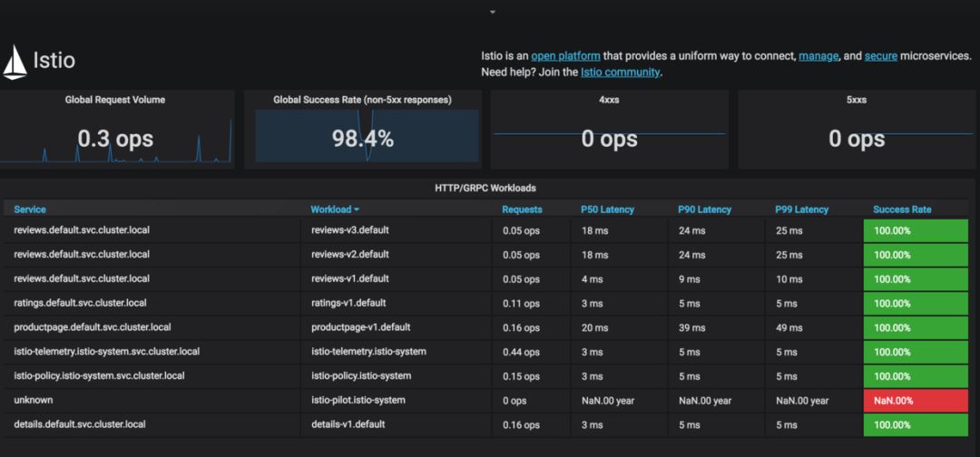Click the 39 ms P90 latency value
The height and width of the screenshot is (457, 980).
click(691, 327)
